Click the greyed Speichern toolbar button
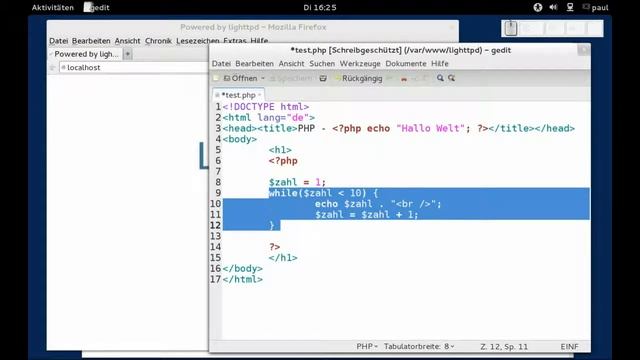Viewport: 640px width, 360px height. pyautogui.click(x=291, y=78)
